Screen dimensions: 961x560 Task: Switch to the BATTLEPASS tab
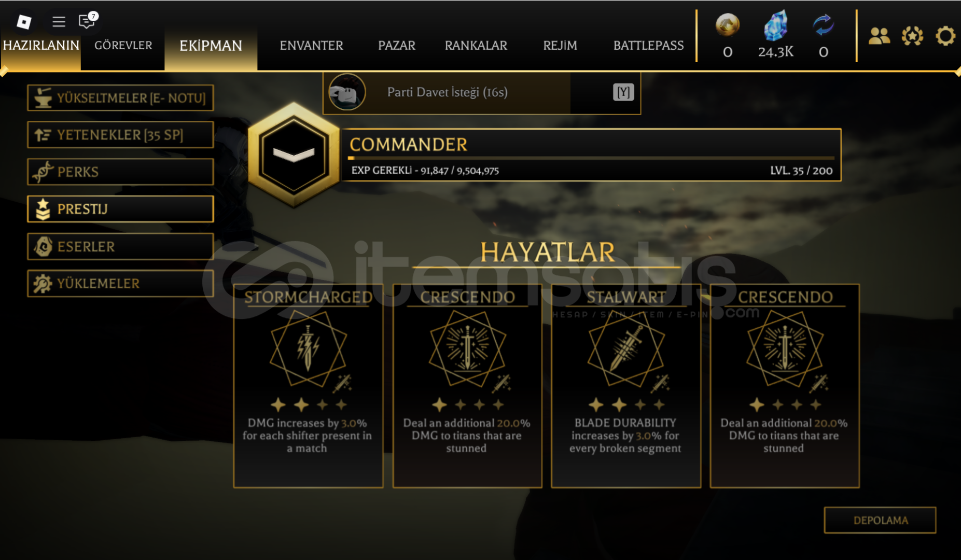[x=648, y=46]
